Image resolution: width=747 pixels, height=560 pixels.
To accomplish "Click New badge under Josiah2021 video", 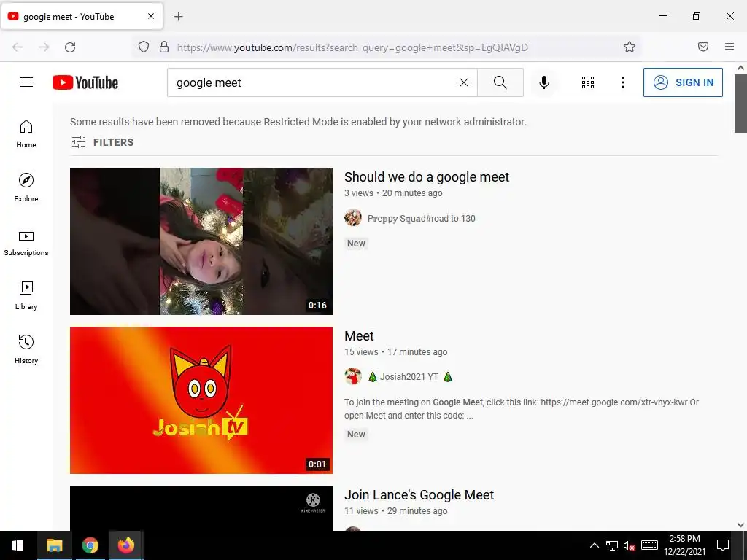I will point(356,435).
